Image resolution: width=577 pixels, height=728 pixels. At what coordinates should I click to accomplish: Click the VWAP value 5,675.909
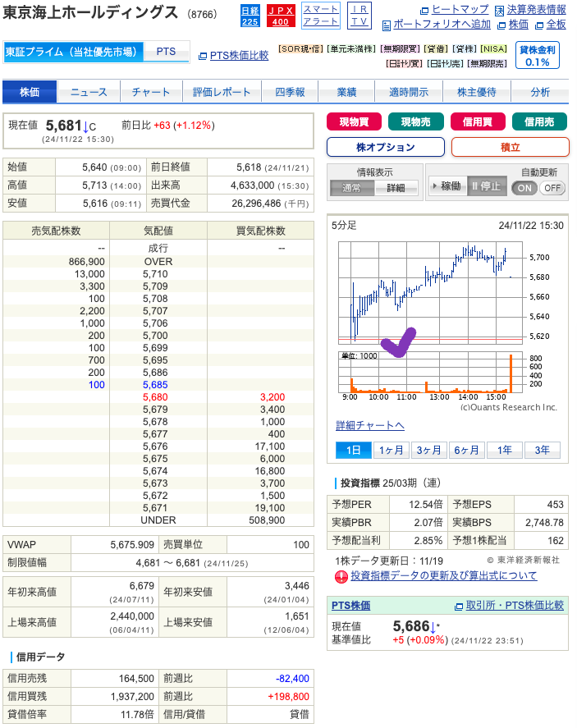[x=132, y=545]
